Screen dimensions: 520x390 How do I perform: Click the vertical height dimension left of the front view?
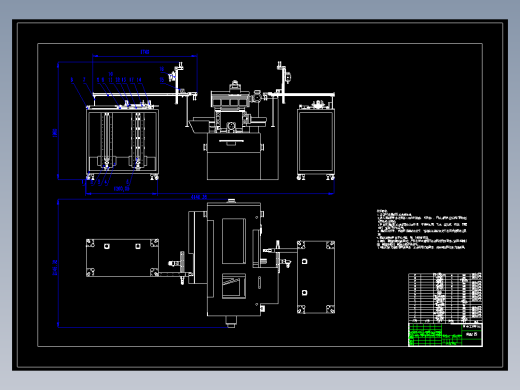tap(55, 132)
